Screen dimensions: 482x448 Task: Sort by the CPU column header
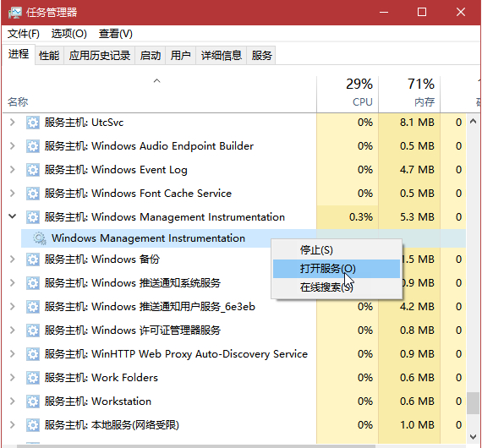tap(348, 94)
